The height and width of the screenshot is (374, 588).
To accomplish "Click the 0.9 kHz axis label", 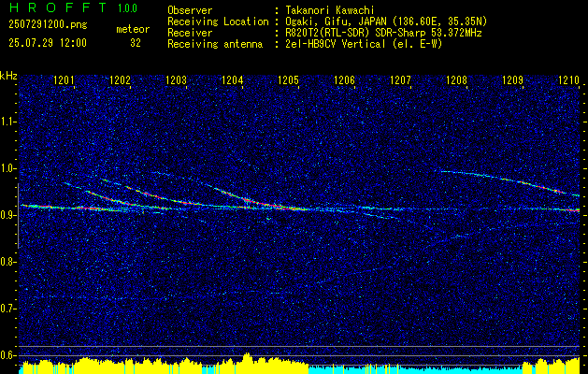I will click(8, 215).
